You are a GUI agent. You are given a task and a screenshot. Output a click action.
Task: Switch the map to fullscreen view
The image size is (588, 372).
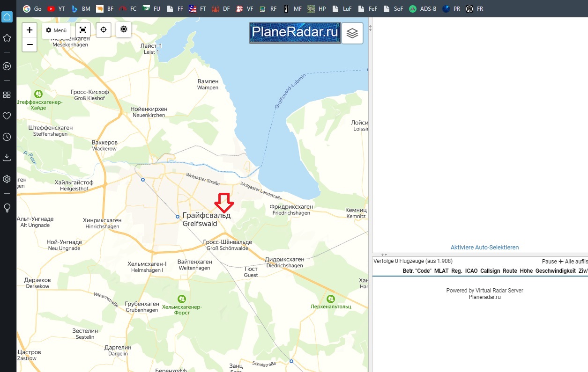click(83, 29)
